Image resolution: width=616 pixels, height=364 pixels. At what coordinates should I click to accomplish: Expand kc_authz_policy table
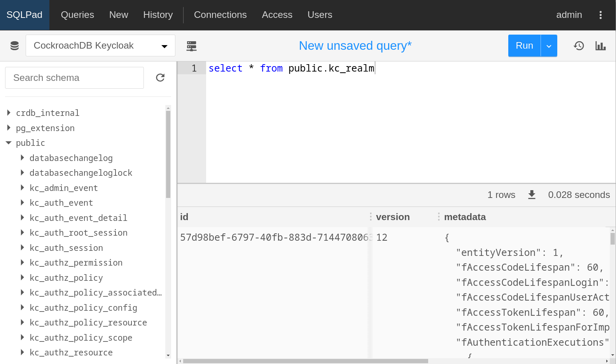tap(22, 277)
